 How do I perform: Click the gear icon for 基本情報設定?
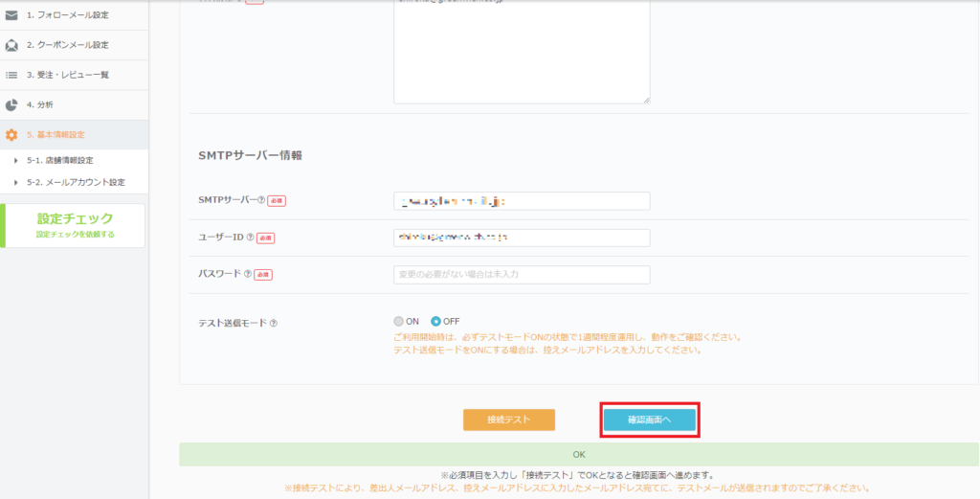(x=11, y=135)
